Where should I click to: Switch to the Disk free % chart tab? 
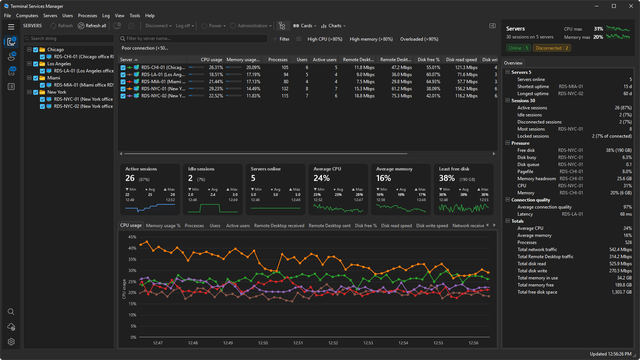tap(366, 226)
